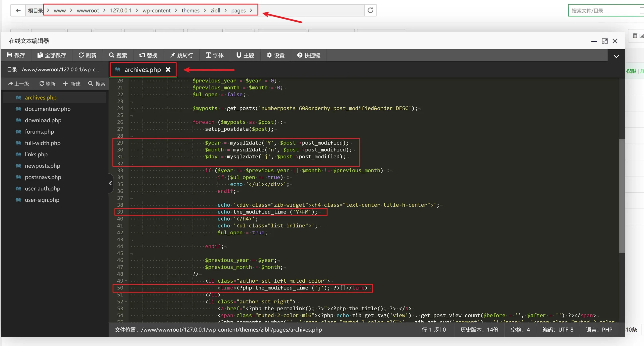This screenshot has height=346, width=644.
Task: Open user-sign.php in the file tree
Action: (54, 200)
